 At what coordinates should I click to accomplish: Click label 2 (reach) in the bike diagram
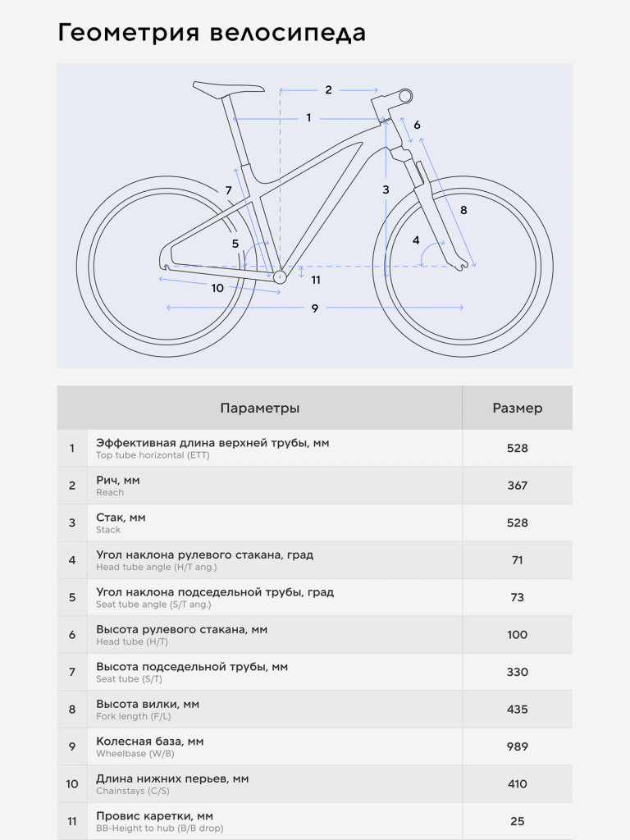point(328,90)
